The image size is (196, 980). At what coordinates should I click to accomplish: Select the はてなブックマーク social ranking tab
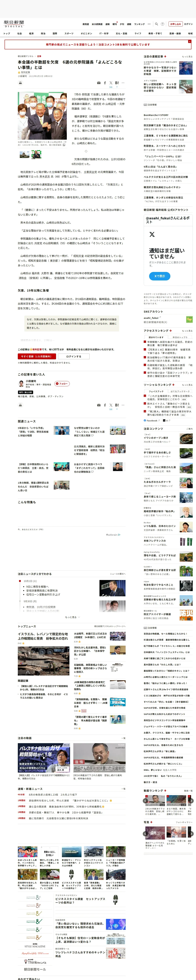[180, 391]
